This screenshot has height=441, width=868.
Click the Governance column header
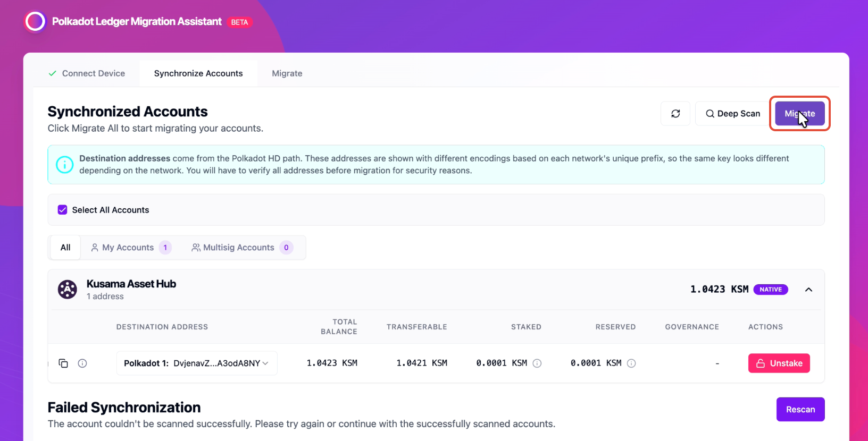(692, 327)
